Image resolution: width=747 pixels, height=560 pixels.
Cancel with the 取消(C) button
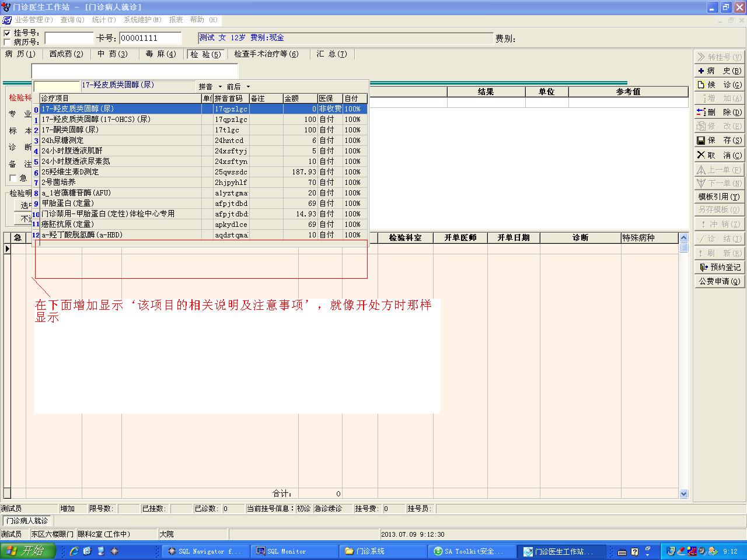[719, 155]
